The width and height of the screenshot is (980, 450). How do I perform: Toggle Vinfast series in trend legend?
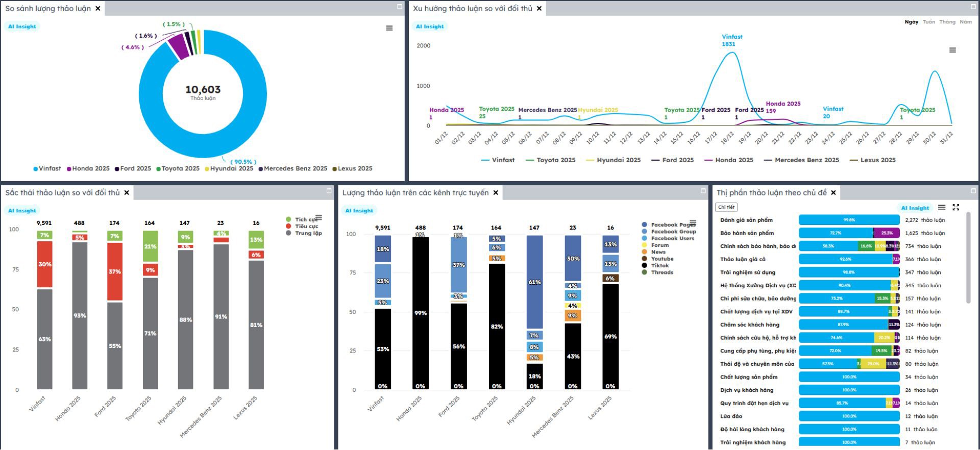498,160
